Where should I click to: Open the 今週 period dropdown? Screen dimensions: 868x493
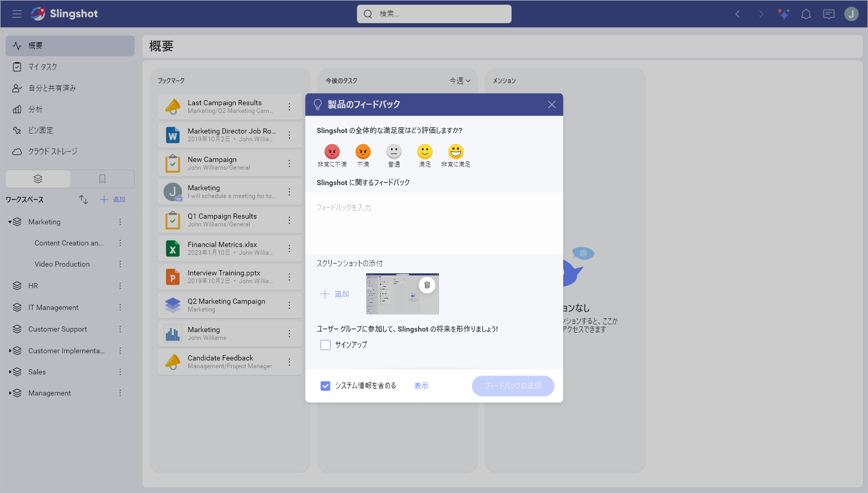click(460, 81)
